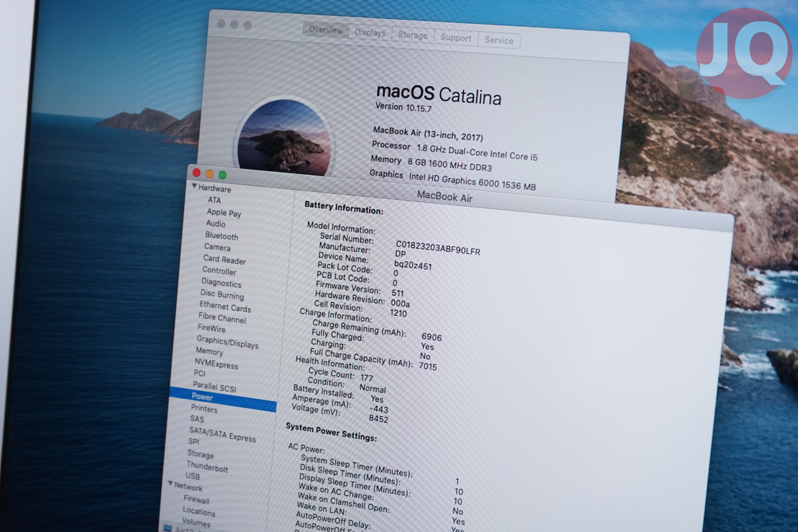
Task: Click the Amperage value -443
Action: [x=378, y=409]
